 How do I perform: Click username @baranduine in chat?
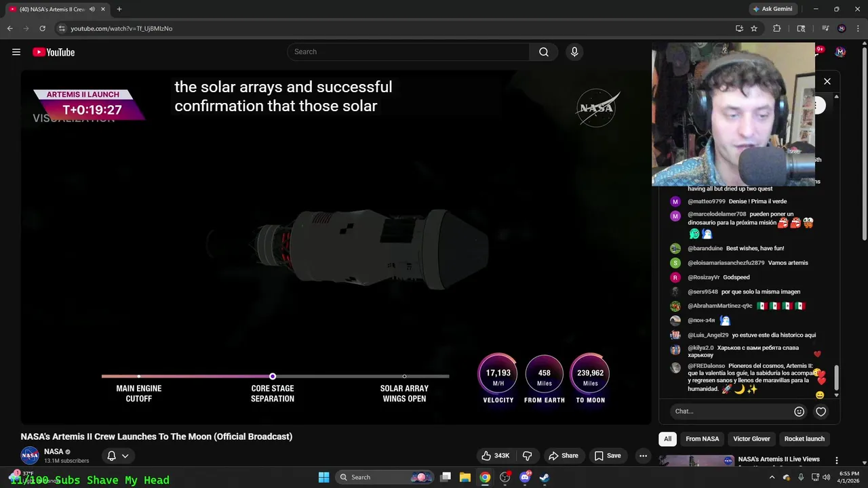tap(705, 248)
